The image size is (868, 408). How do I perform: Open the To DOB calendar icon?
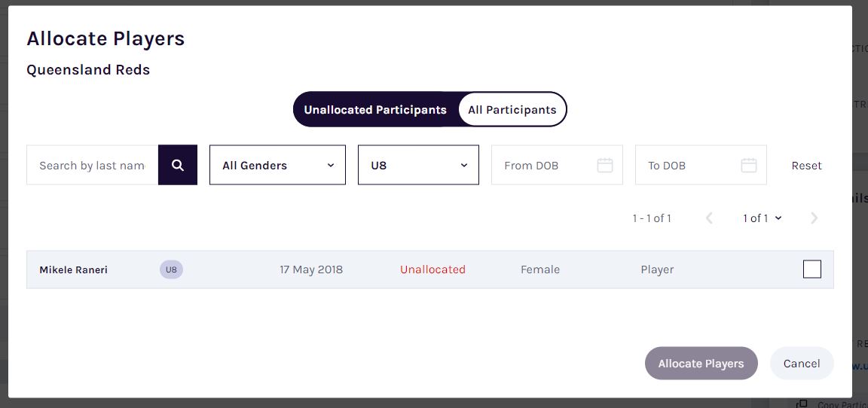[x=748, y=165]
